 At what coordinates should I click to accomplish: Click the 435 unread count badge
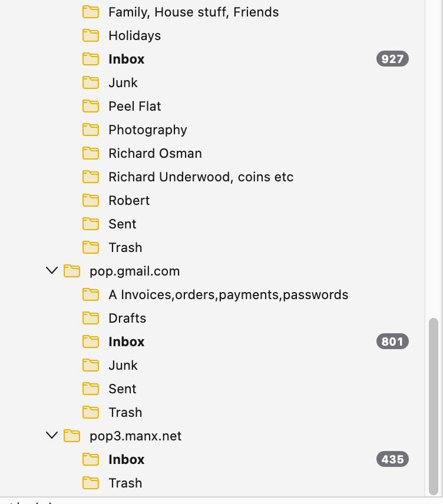click(x=392, y=459)
